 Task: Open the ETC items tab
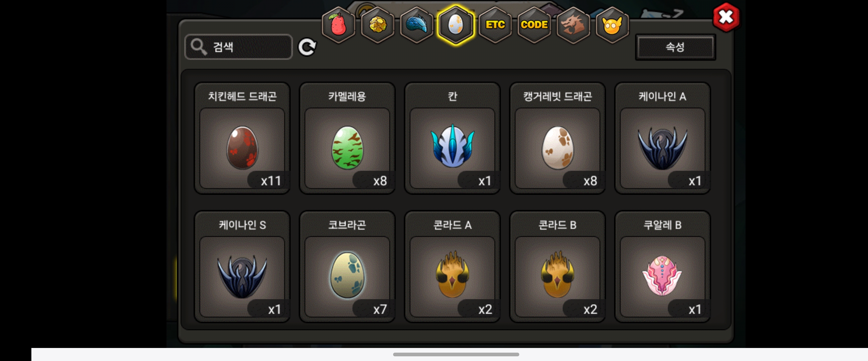tap(495, 25)
